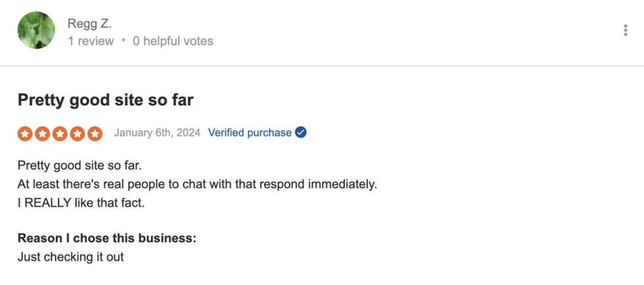Open the three-dot more options menu

(626, 30)
